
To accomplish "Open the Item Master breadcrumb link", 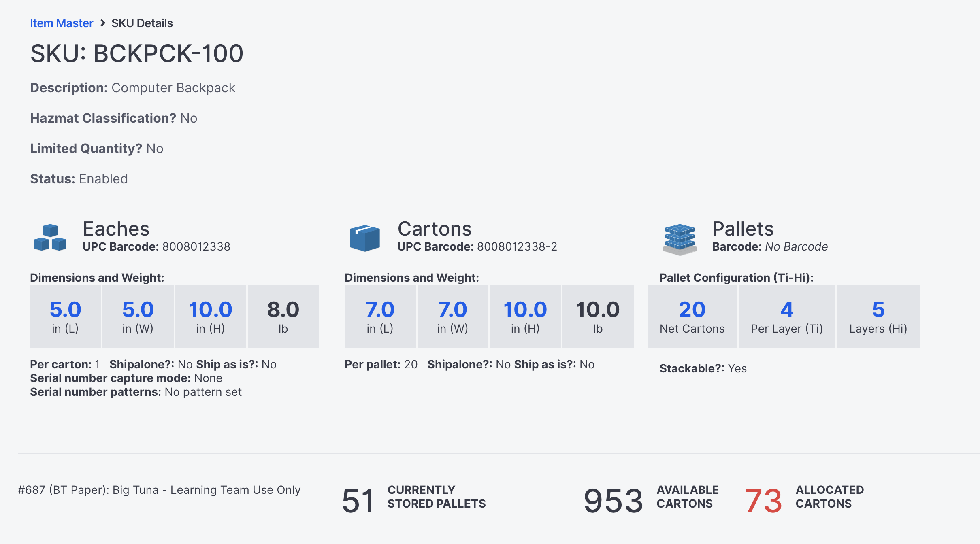I will tap(62, 23).
